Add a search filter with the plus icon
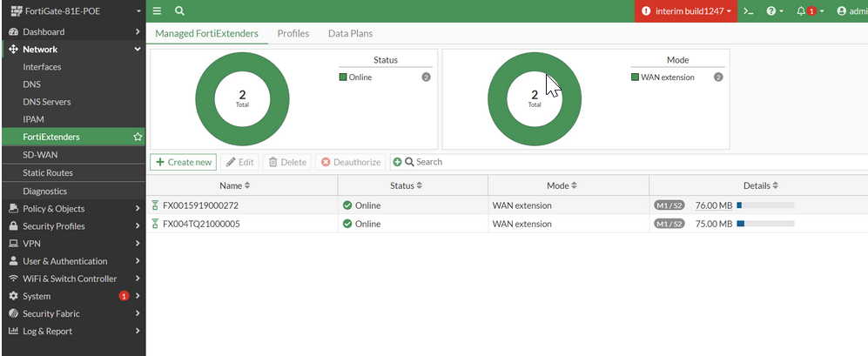This screenshot has height=356, width=868. [x=398, y=162]
